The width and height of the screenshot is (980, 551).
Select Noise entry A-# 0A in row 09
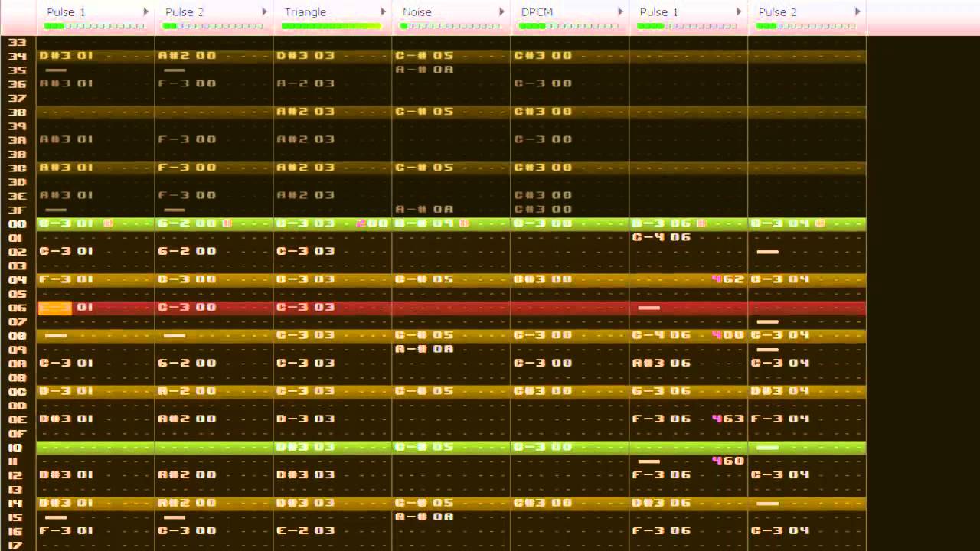tap(424, 349)
